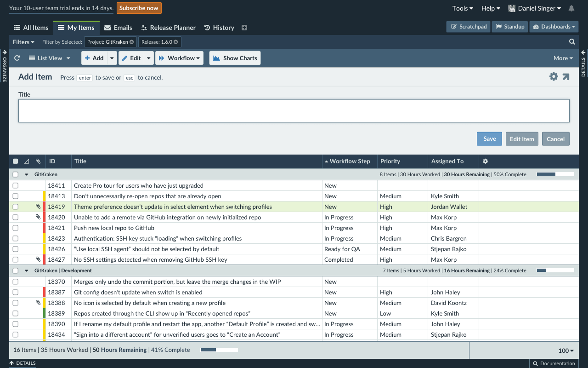Click the Title input field
The height and width of the screenshot is (368, 588).
point(294,111)
